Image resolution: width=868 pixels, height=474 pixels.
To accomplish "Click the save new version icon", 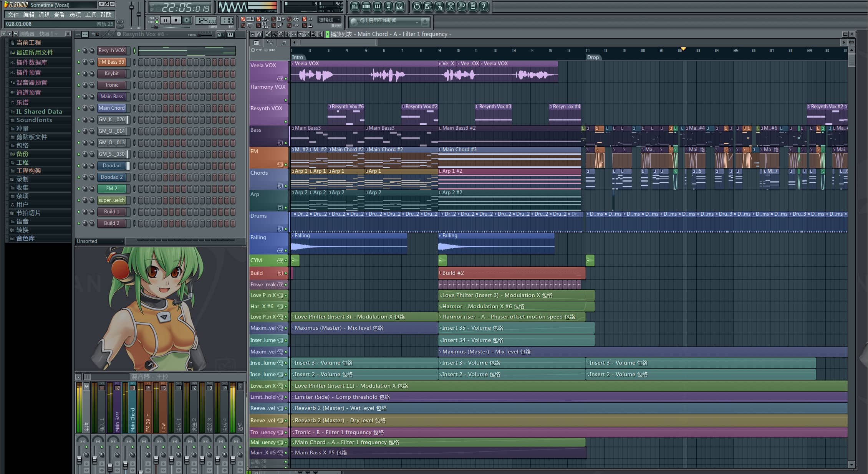I will [x=428, y=6].
